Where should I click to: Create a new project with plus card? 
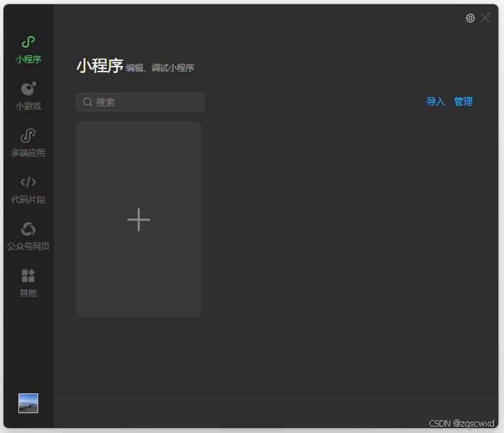139,220
